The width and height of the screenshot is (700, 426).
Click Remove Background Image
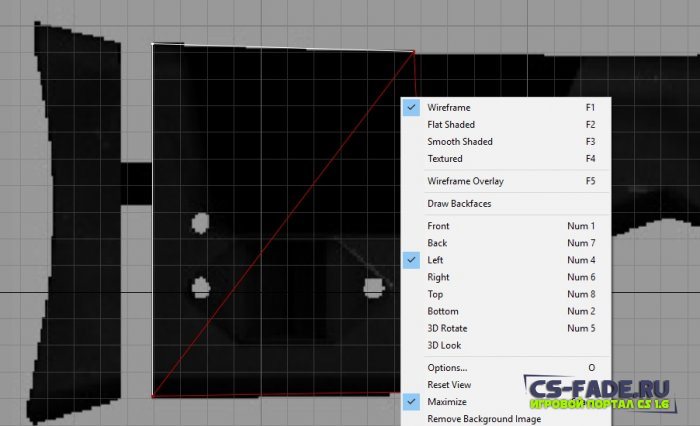click(x=506, y=418)
